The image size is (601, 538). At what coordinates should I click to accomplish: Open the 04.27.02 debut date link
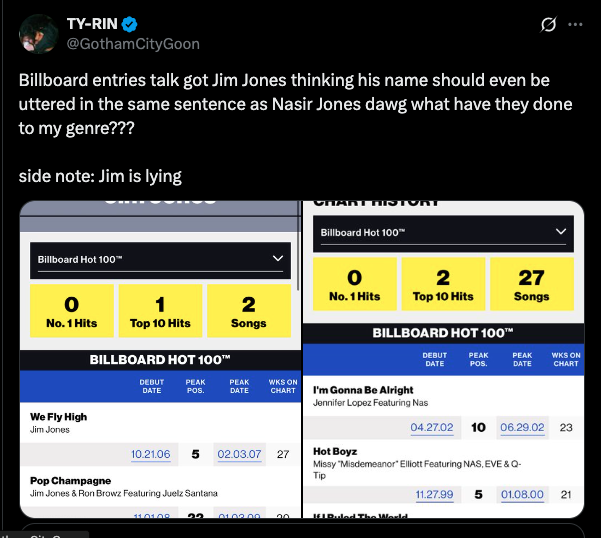click(432, 428)
